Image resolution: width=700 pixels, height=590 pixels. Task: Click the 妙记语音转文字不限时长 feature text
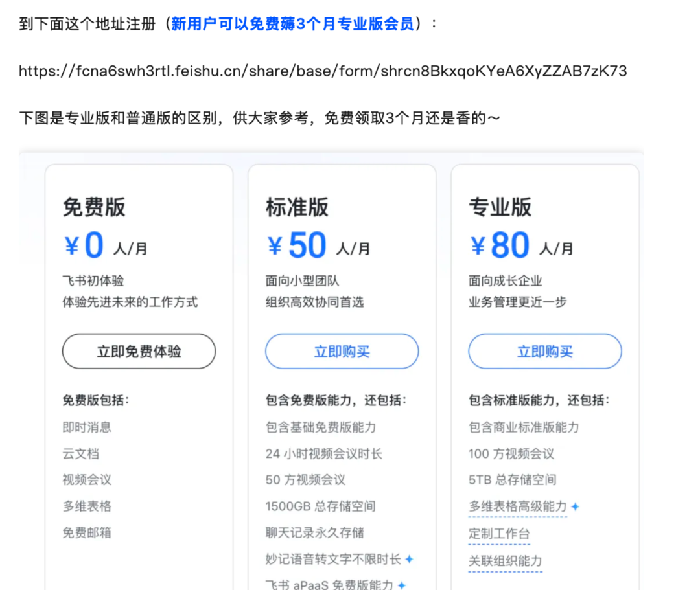[x=334, y=559]
